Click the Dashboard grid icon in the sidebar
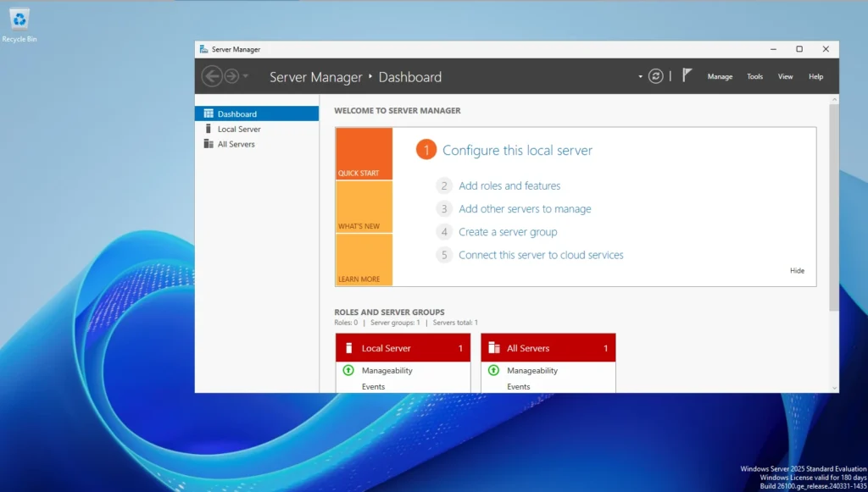868x492 pixels. click(209, 113)
